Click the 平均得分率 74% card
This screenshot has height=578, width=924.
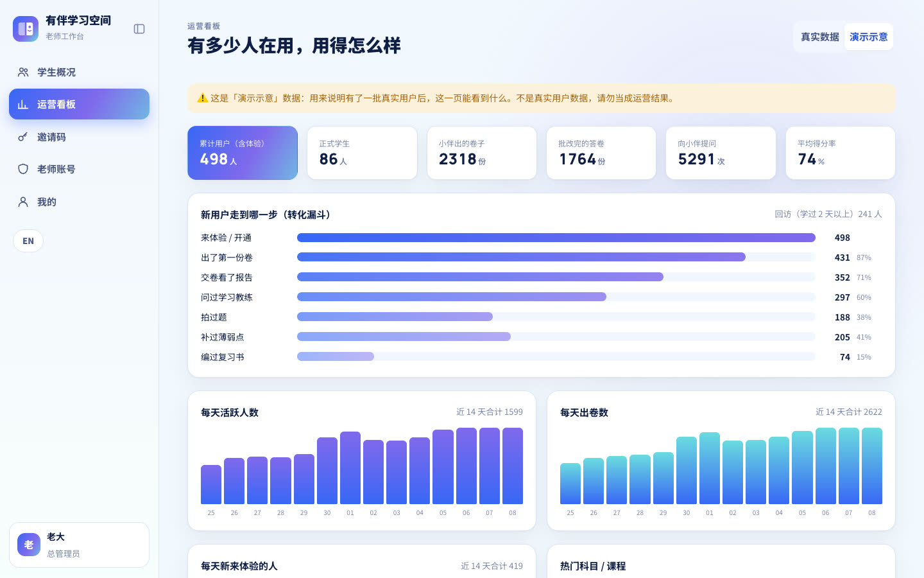click(x=841, y=153)
